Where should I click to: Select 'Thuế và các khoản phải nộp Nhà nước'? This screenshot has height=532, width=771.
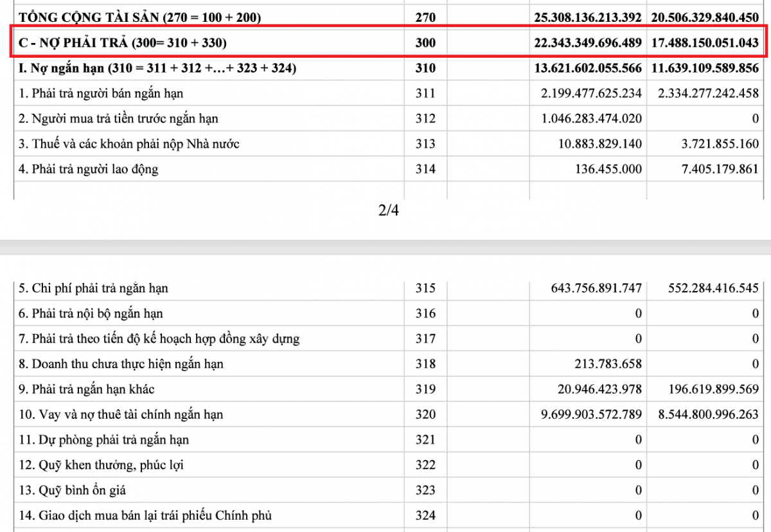tap(128, 144)
